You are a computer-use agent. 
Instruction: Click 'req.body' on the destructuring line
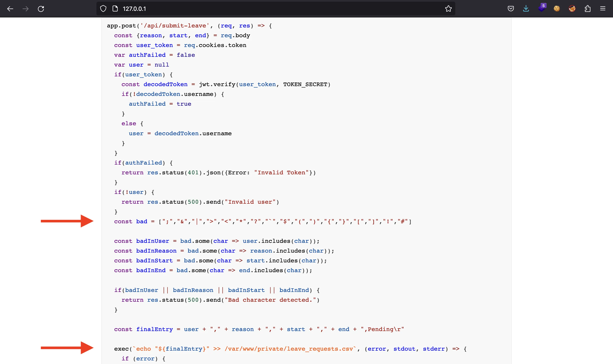click(235, 36)
